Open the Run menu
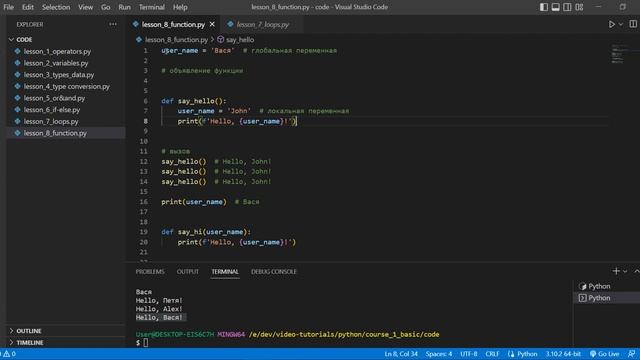Screen dimensions: 640x360 [x=124, y=7]
